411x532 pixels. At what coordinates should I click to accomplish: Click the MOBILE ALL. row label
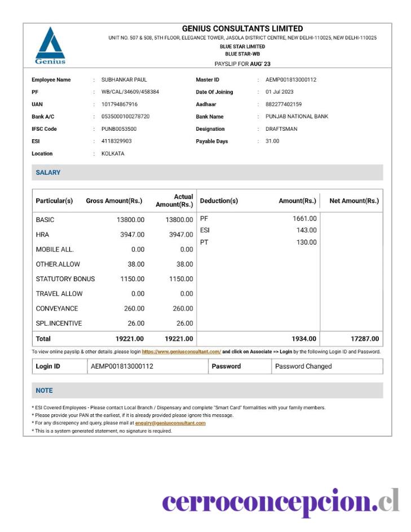[x=55, y=249]
